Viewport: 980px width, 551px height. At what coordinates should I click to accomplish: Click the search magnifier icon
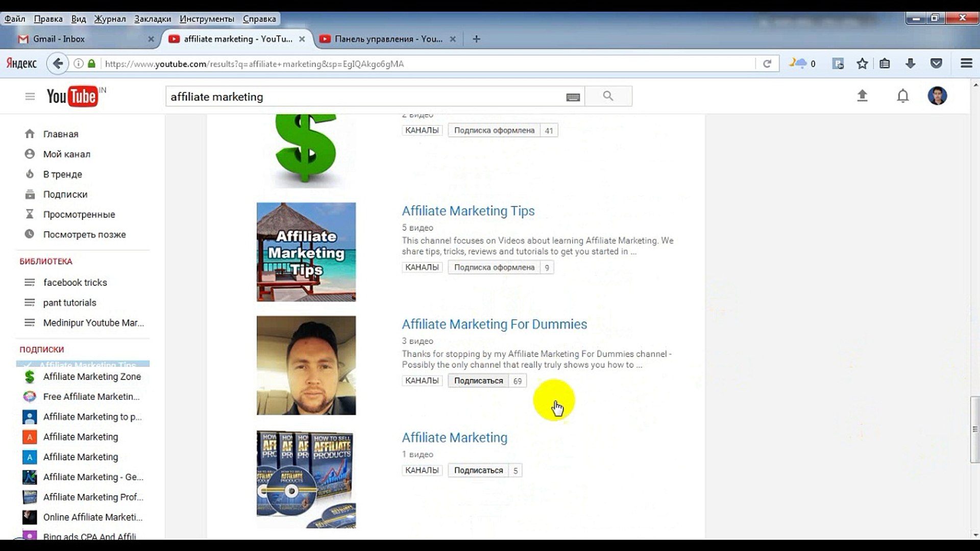608,96
